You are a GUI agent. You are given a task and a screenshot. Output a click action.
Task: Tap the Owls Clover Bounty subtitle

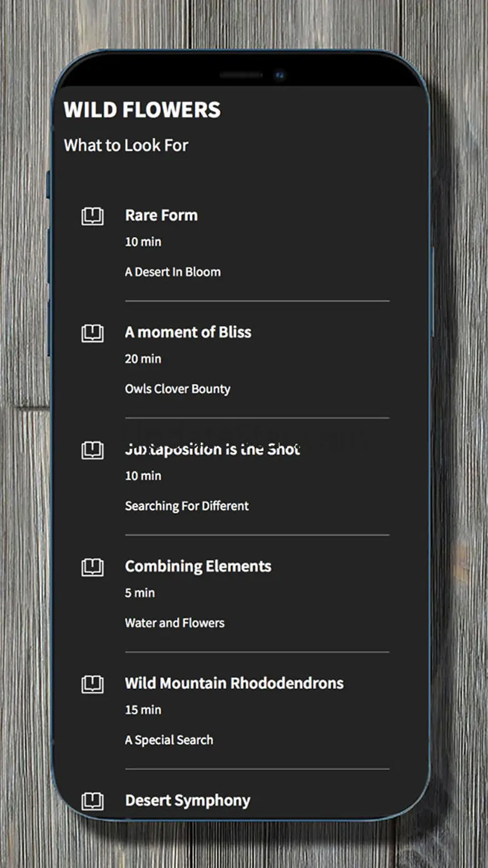pyautogui.click(x=178, y=389)
